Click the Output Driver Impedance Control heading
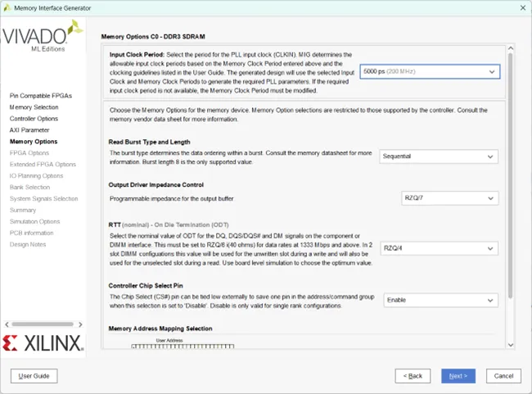 tap(156, 185)
